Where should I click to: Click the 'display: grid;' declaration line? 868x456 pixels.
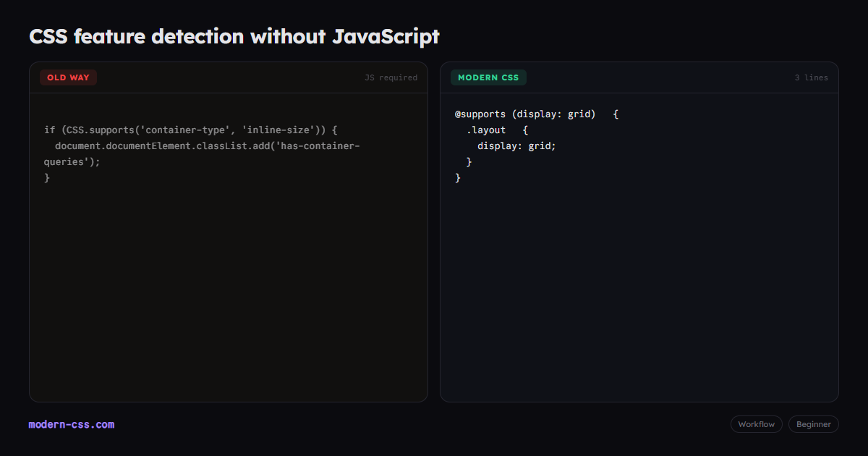click(516, 145)
